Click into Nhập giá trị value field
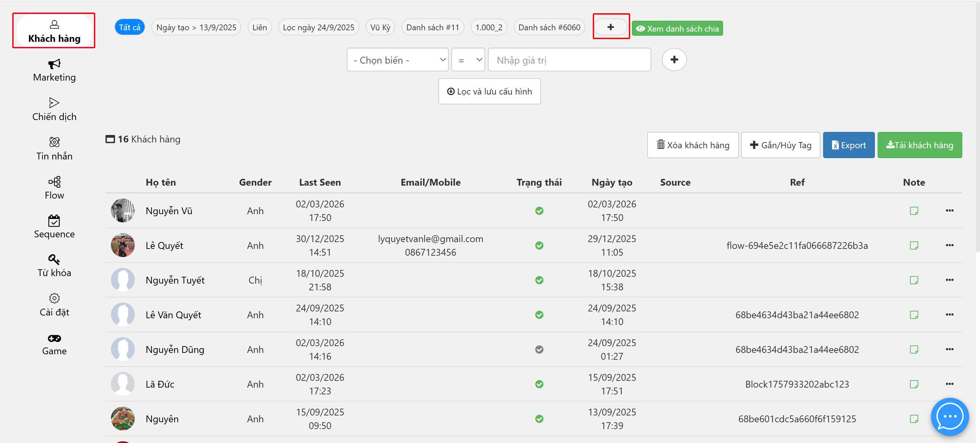Viewport: 980px width, 443px height. [569, 60]
